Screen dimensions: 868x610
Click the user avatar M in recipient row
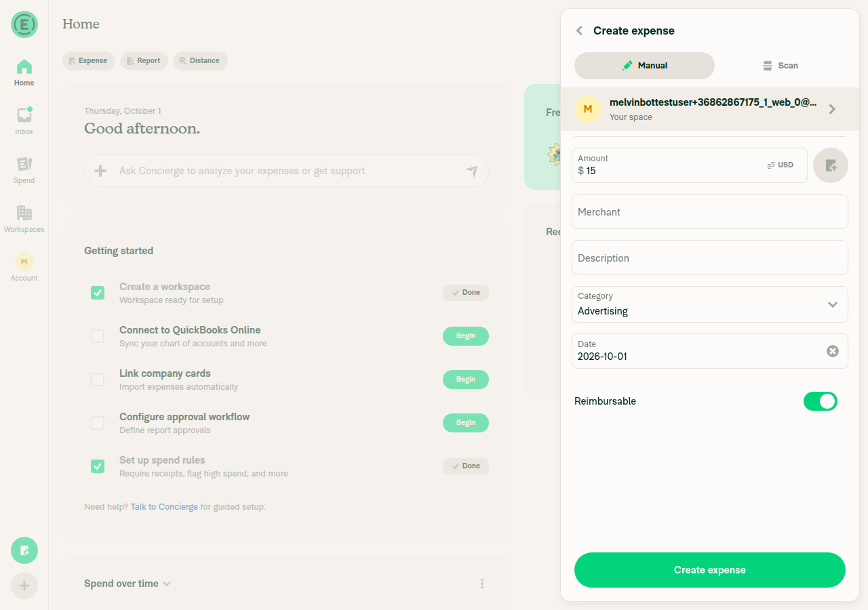pyautogui.click(x=588, y=109)
